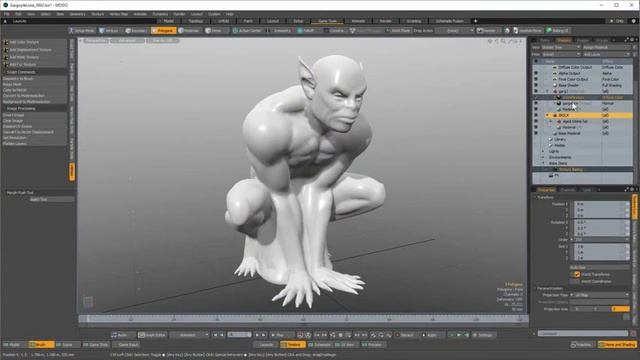Switch to Edges selection mode
640x360 pixels.
pyautogui.click(x=136, y=31)
